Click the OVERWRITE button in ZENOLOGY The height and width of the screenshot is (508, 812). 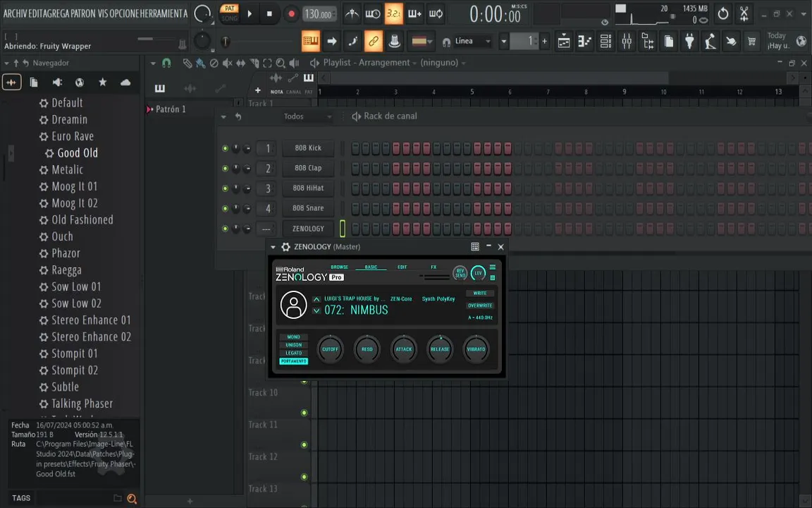click(480, 306)
